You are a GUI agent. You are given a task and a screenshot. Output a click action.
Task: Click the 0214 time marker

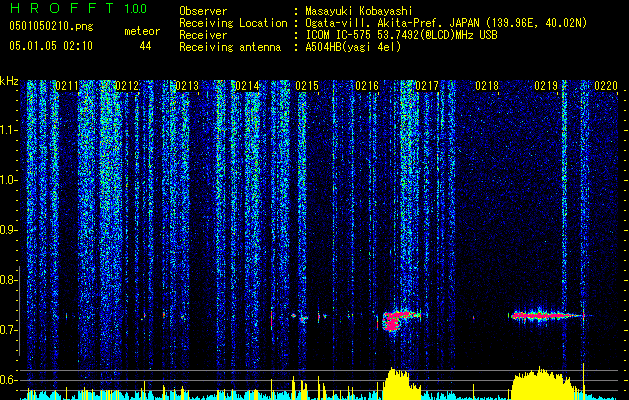(247, 85)
